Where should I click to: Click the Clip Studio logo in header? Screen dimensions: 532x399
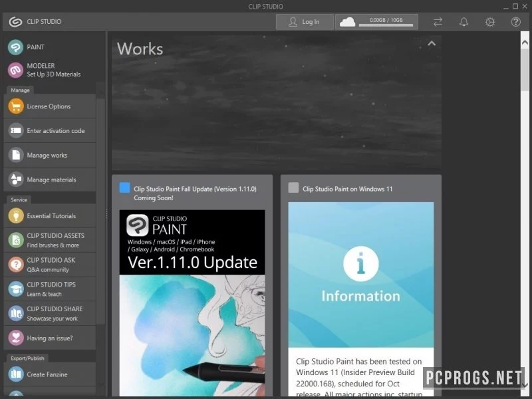tap(15, 22)
